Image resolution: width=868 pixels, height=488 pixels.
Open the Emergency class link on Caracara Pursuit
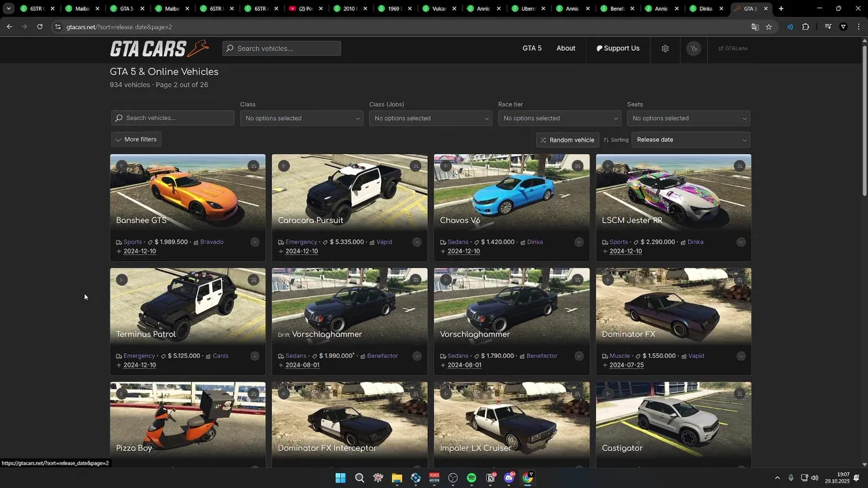tap(301, 242)
